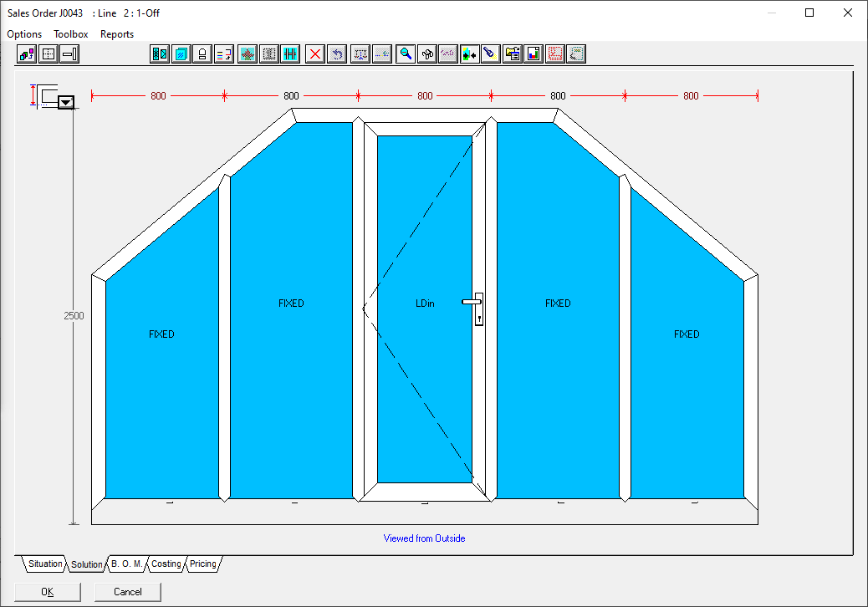Viewport: 868px width, 607px height.
Task: Click the binoculars find icon
Action: tap(427, 54)
